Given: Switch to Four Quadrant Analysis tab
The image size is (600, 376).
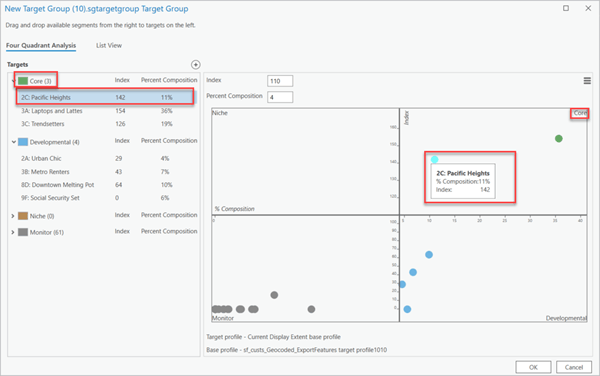Looking at the screenshot, I should pos(41,46).
